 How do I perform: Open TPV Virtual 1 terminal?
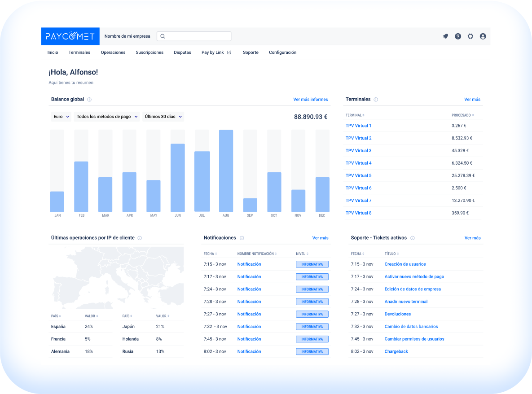pos(358,126)
